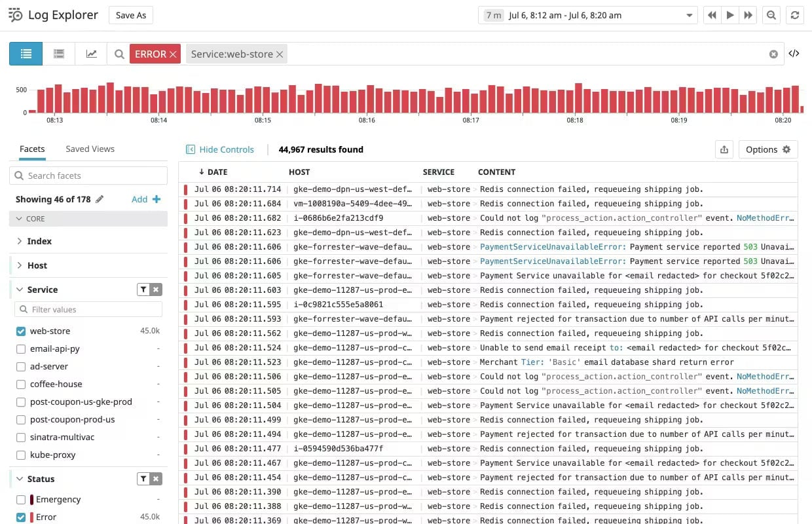The height and width of the screenshot is (524, 812).
Task: Remove the Service:web-store filter tag
Action: pos(280,54)
